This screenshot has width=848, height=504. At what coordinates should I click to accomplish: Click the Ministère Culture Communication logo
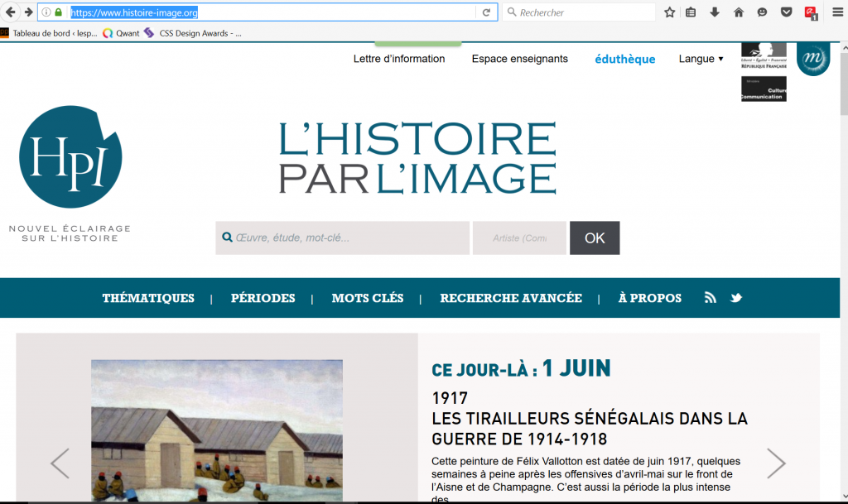click(x=763, y=89)
